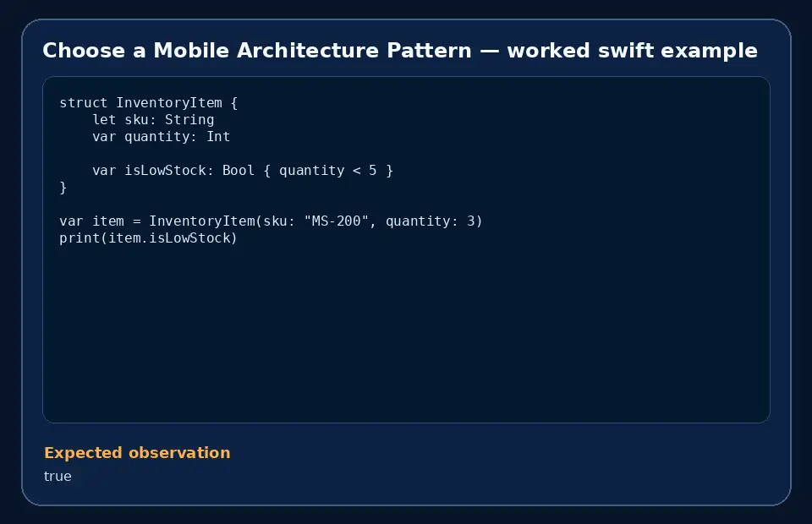Viewport: 812px width, 524px height.
Task: Click the 'var isLowStock: Bool' code line
Action: 243,171
